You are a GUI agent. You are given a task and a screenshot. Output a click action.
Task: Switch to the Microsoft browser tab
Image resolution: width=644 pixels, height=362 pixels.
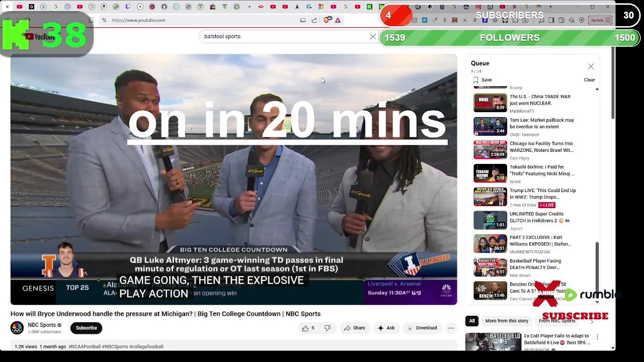(x=321, y=7)
